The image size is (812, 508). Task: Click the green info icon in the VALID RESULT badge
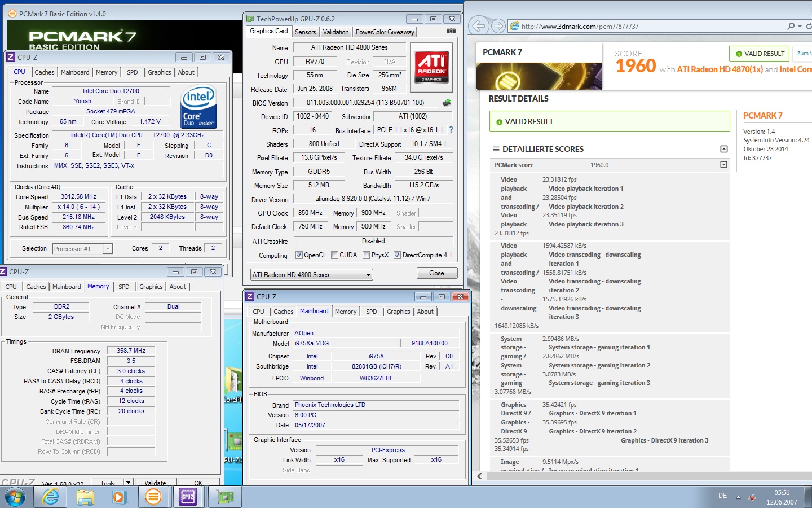pos(738,54)
